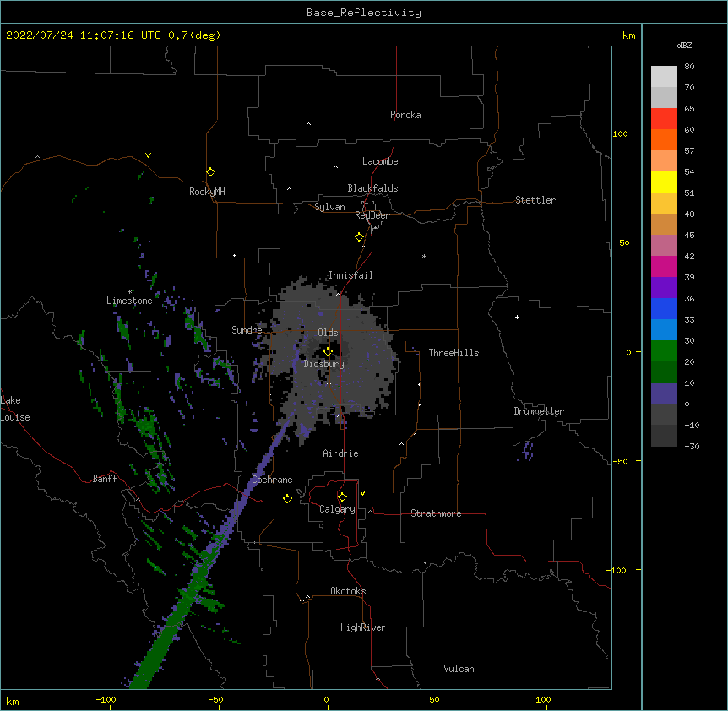Click the Stettler city label

click(535, 200)
